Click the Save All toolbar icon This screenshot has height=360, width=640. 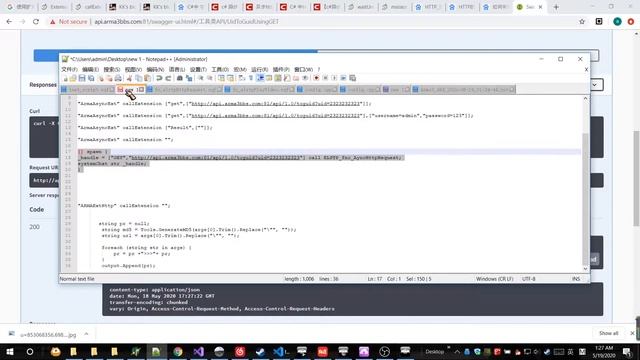[x=91, y=78]
